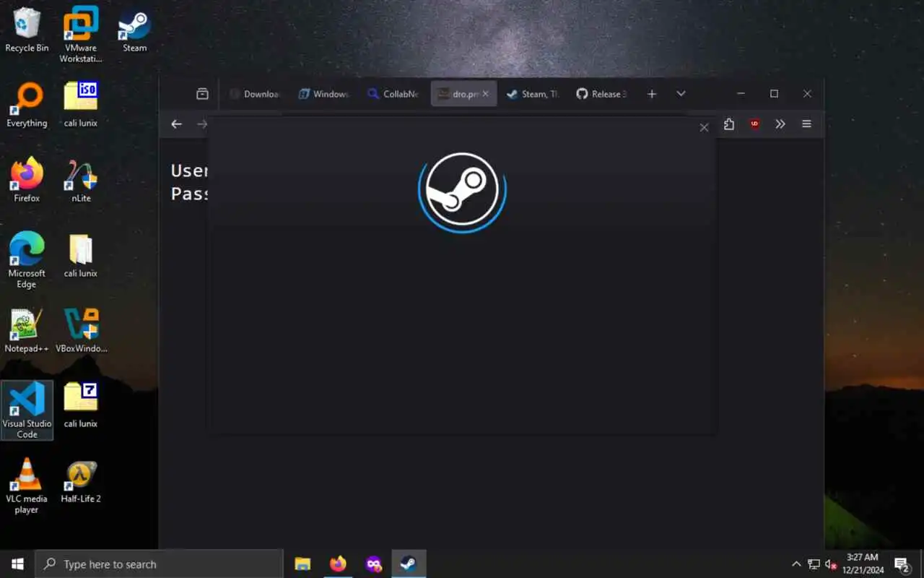Image resolution: width=924 pixels, height=578 pixels.
Task: Open the Recycle Bin desktop icon
Action: pos(27,30)
